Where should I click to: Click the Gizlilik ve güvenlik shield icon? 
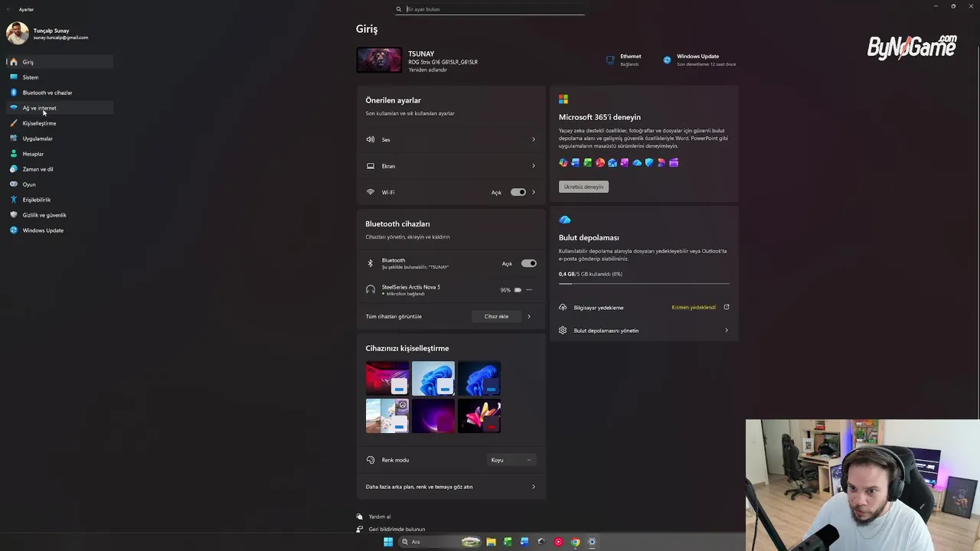coord(14,215)
